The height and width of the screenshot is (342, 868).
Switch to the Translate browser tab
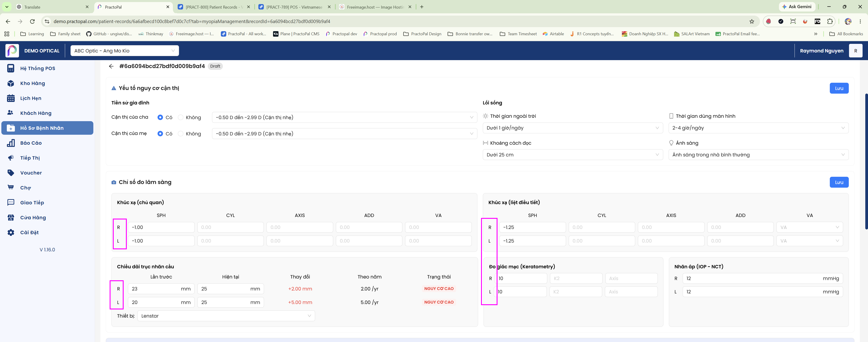[53, 7]
